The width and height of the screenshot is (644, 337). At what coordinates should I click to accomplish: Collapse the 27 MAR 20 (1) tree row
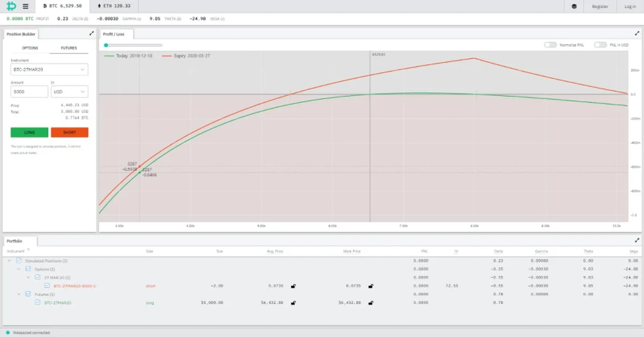tap(28, 277)
